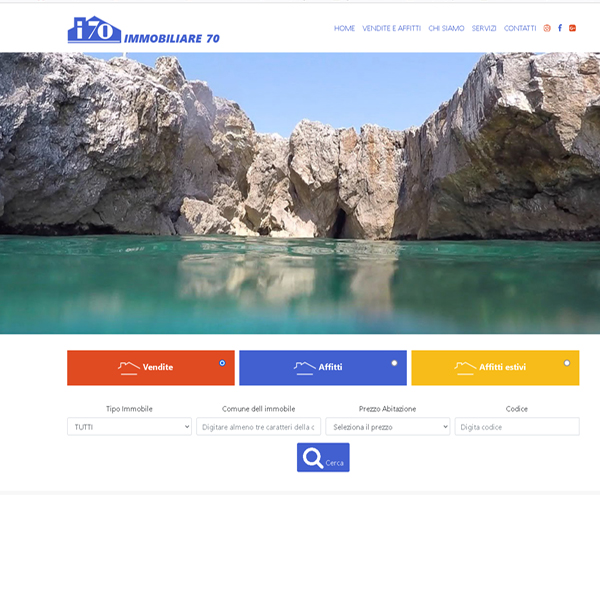Screen dimensions: 600x600
Task: Open the Instagram social icon
Action: [547, 28]
